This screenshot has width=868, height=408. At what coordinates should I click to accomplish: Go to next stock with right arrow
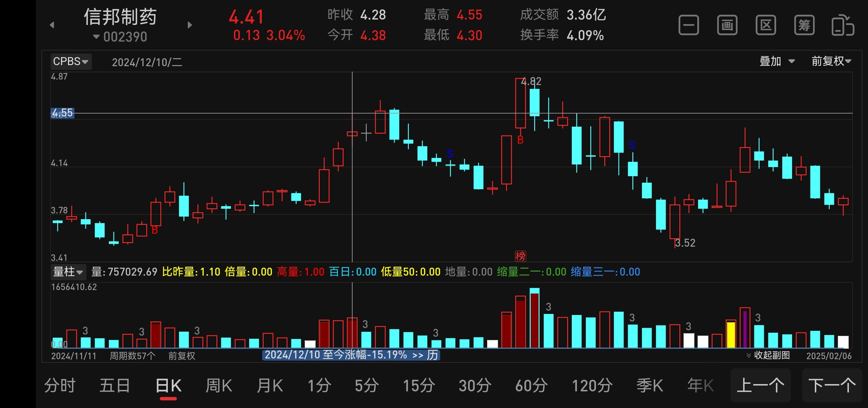(190, 25)
